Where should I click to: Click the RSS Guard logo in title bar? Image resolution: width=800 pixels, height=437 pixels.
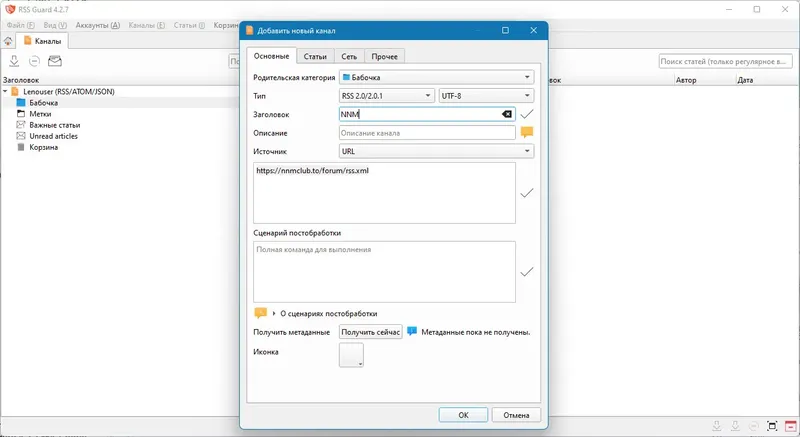click(10, 9)
